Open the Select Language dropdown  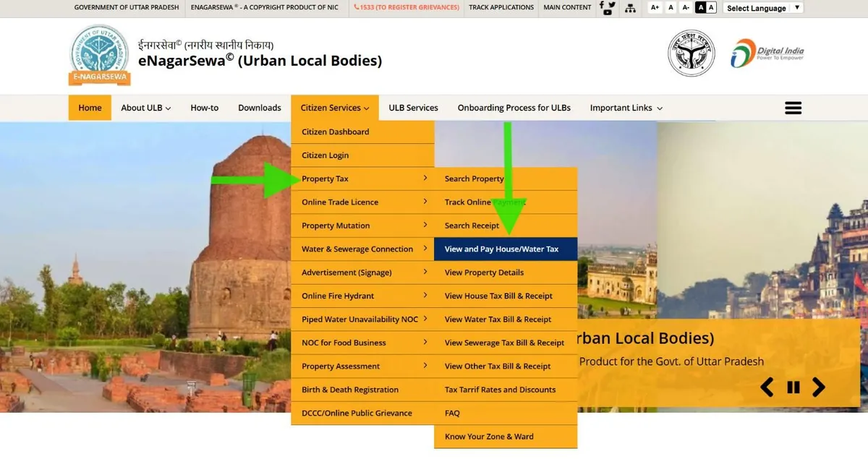point(763,8)
